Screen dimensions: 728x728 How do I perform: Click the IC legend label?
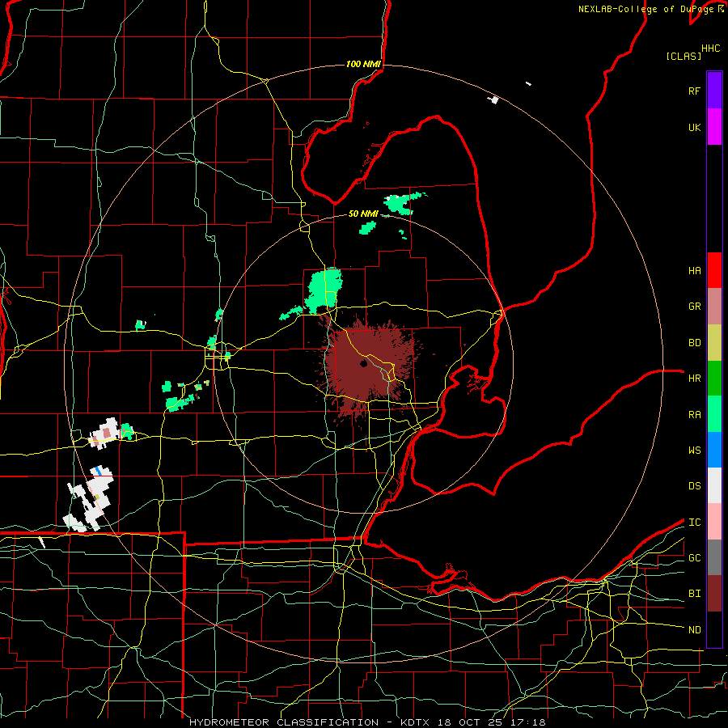(x=694, y=523)
